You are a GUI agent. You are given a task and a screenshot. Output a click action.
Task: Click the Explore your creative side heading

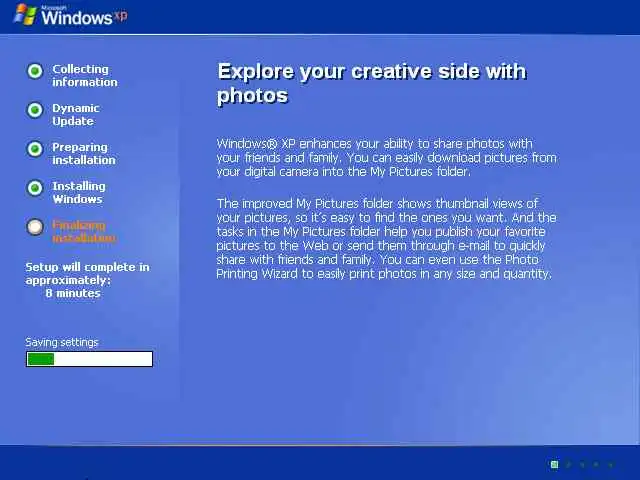point(372,83)
